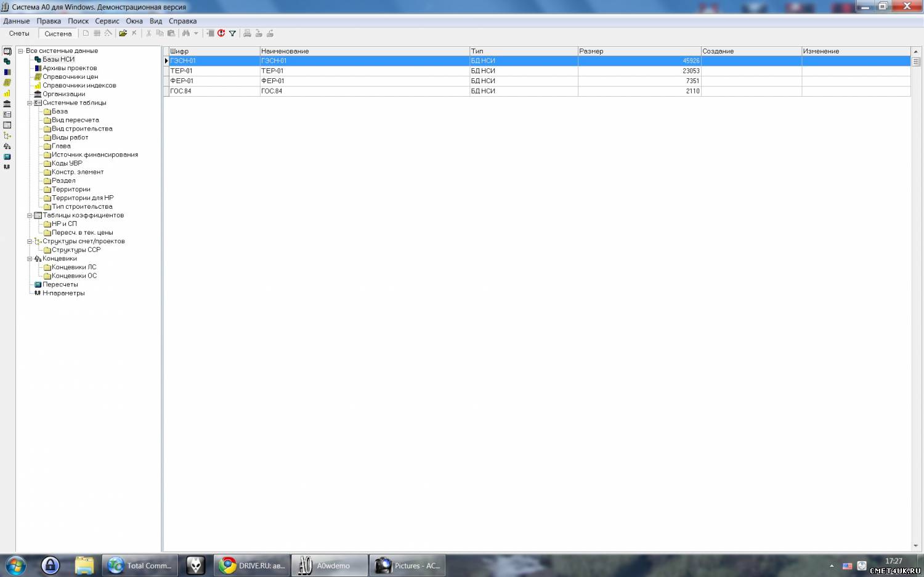
Task: Click the bank-building Организации icon in the vertical strip
Action: point(7,103)
